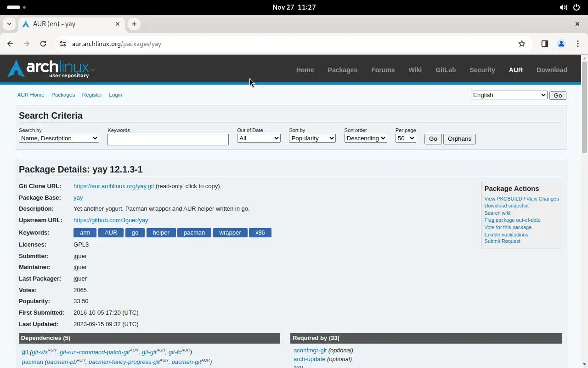The height and width of the screenshot is (368, 588).
Task: Toggle the browser side panel icon
Action: [544, 44]
